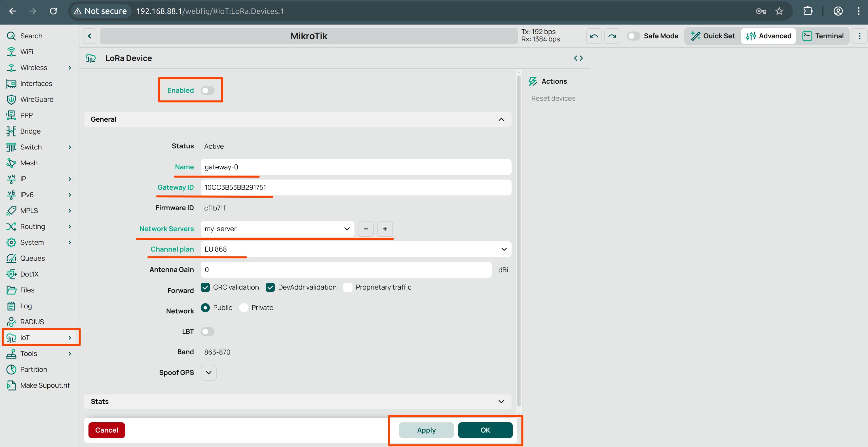
Task: Select Private network radio button
Action: (x=244, y=307)
